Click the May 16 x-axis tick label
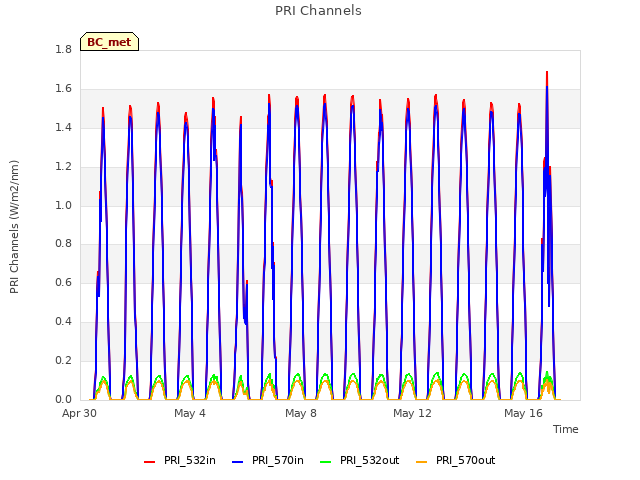The height and width of the screenshot is (480, 640). [523, 413]
